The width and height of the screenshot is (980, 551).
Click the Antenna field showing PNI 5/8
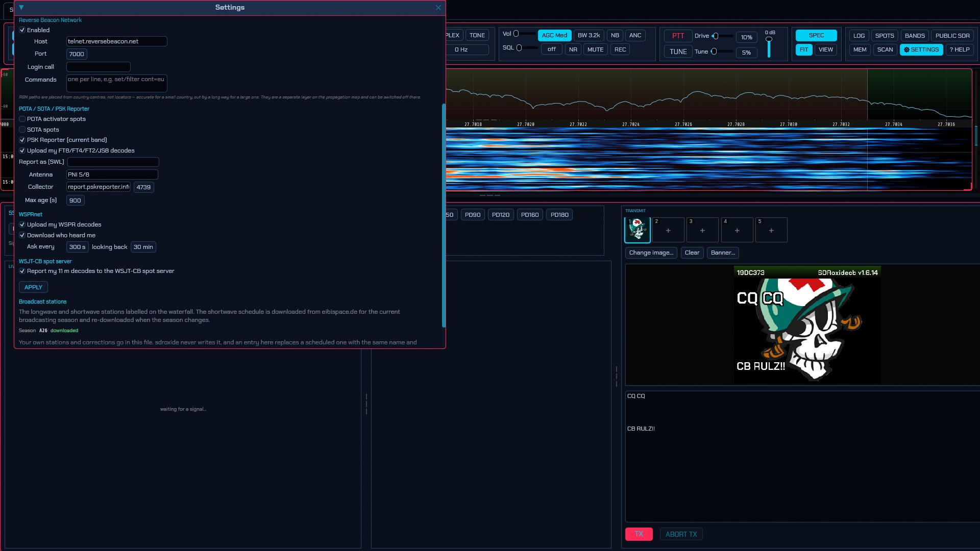(112, 174)
